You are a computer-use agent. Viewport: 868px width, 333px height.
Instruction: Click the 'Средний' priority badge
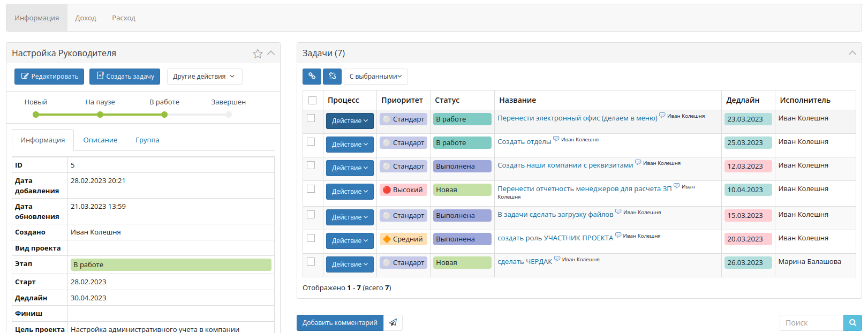click(x=403, y=239)
